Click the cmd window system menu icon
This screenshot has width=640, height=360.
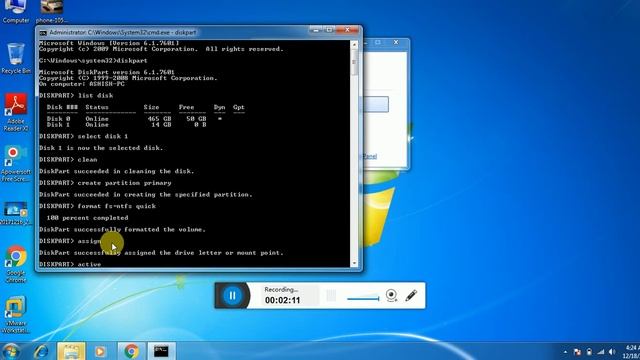point(43,33)
